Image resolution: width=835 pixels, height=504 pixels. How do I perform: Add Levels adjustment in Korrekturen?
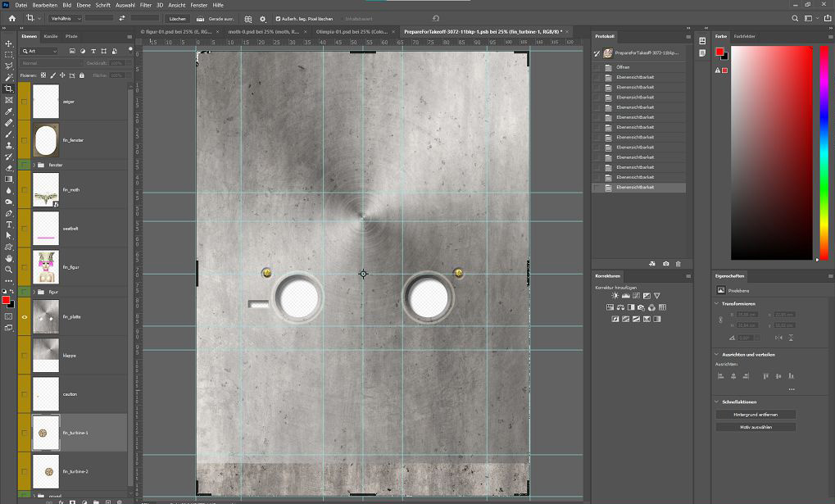(x=626, y=296)
